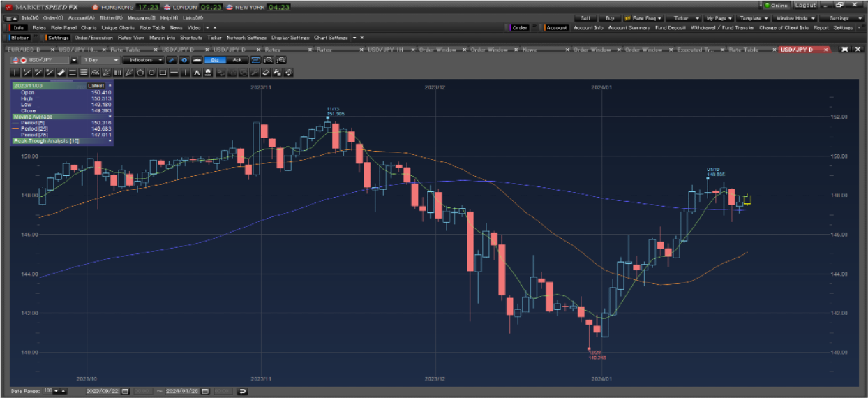Switch chart price to Bid
868x398 pixels.
click(215, 60)
